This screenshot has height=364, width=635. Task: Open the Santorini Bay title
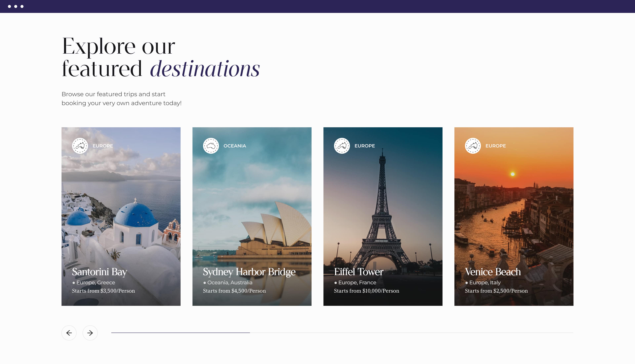(x=100, y=272)
